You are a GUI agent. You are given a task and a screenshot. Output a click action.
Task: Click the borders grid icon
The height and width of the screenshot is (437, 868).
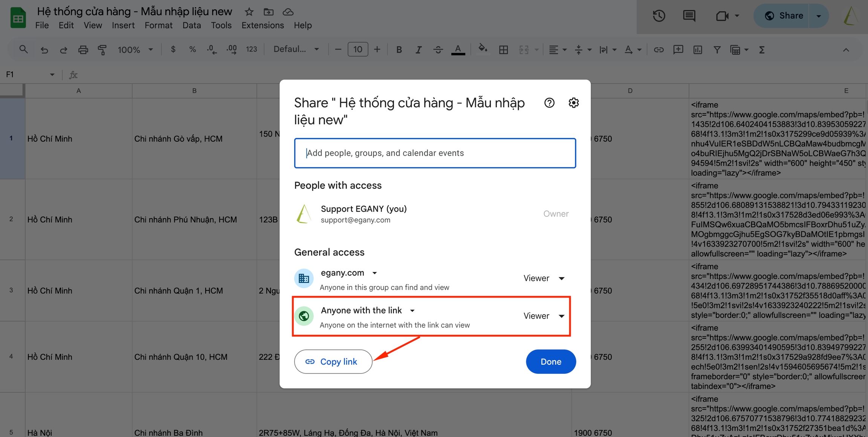(x=503, y=50)
